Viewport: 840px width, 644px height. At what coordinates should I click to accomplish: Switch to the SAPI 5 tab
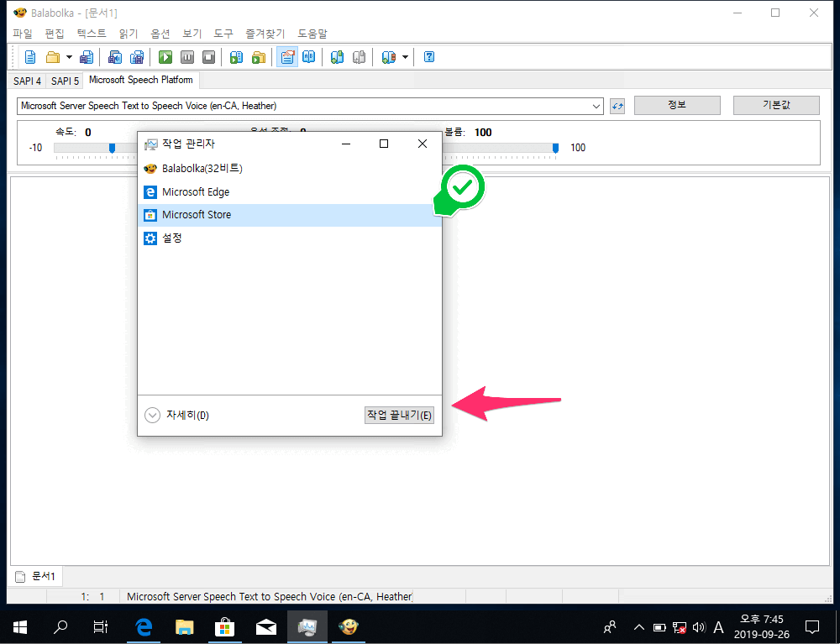[x=65, y=81]
